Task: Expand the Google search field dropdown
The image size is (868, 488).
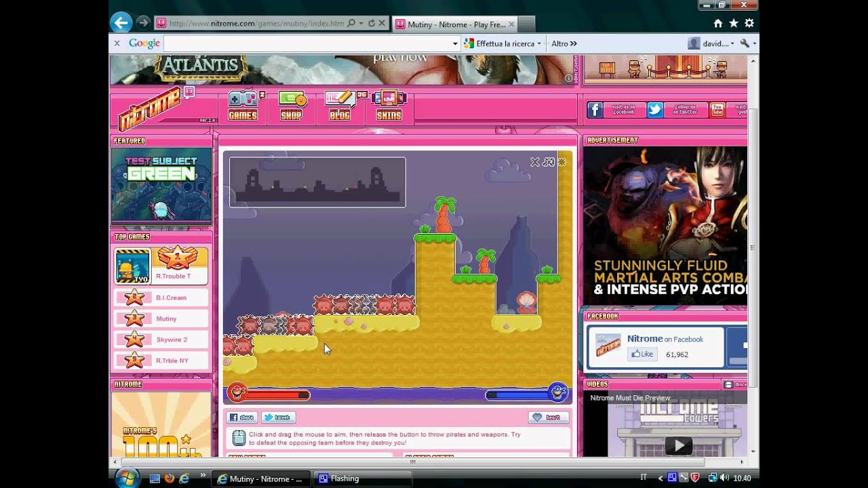Action: [x=456, y=43]
